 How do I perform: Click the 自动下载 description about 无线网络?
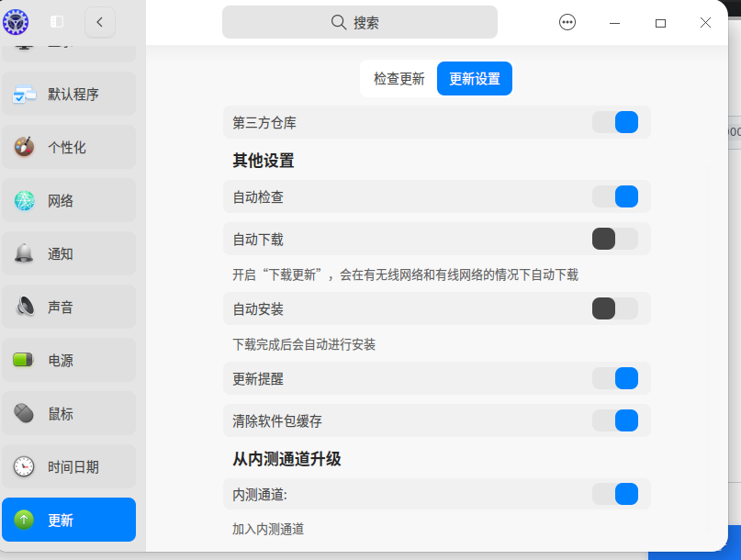(x=406, y=274)
